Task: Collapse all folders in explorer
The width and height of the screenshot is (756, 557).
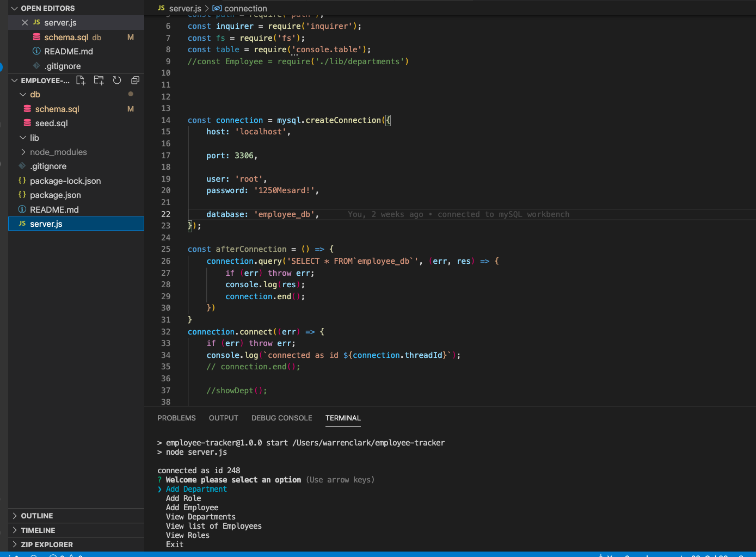Action: point(135,80)
